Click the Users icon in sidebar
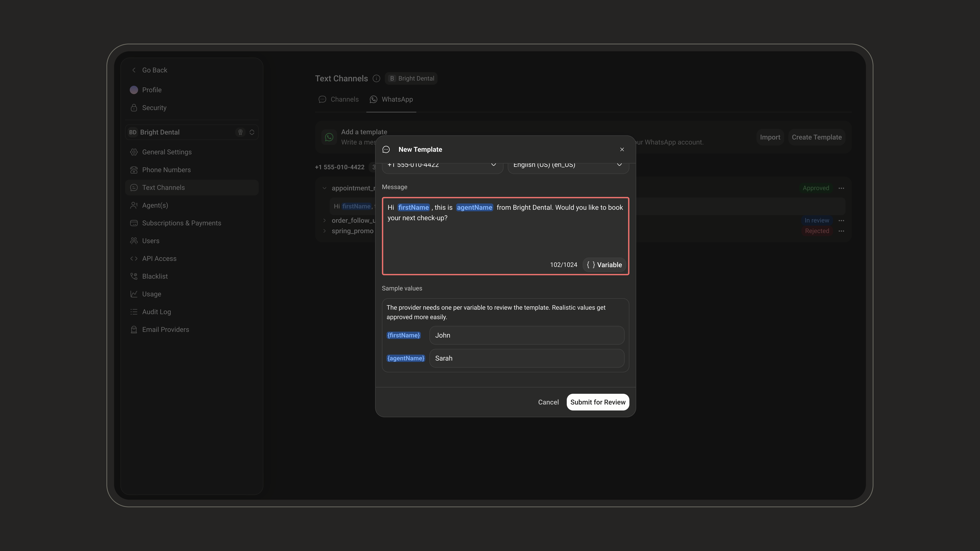 pyautogui.click(x=134, y=241)
